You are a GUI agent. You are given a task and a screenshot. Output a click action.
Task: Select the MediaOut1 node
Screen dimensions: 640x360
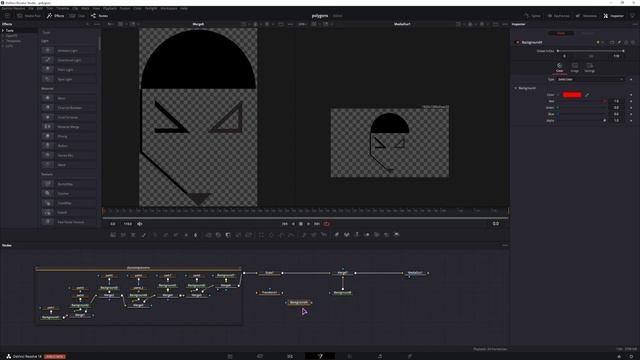click(416, 273)
